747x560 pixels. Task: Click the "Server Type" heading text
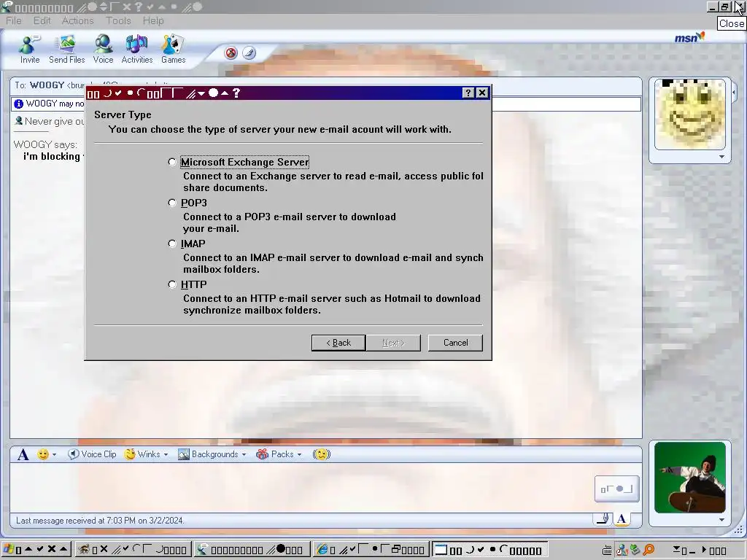[x=123, y=114]
